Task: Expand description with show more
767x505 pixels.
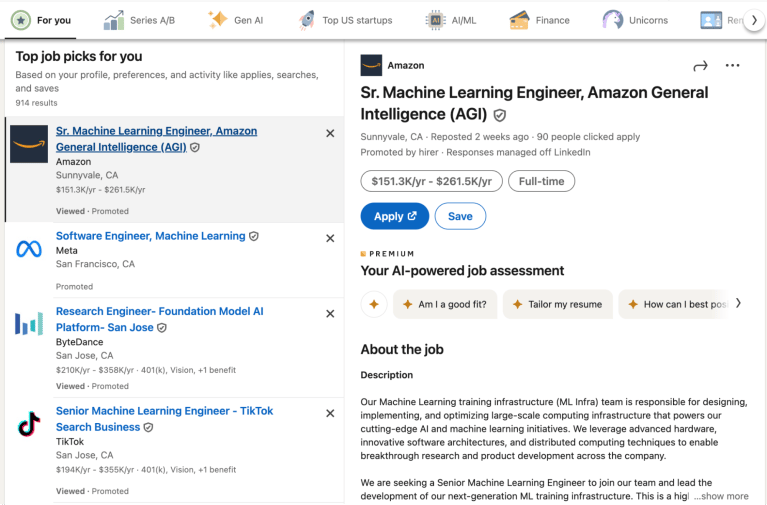Action: (x=722, y=496)
